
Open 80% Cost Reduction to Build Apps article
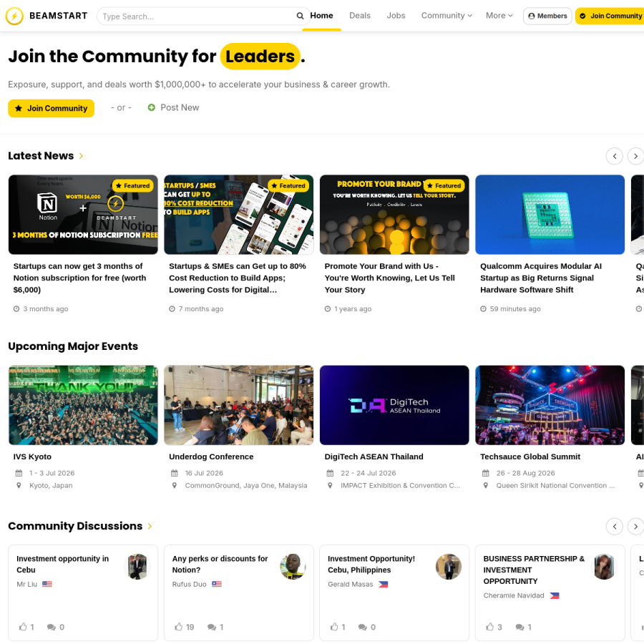pos(238,278)
